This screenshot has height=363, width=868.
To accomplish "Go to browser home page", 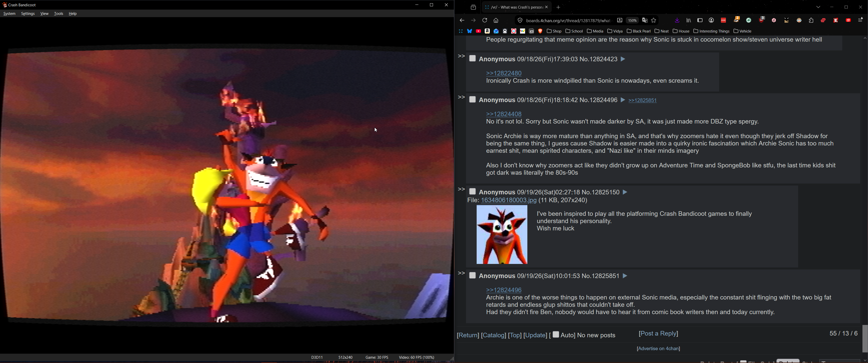I will coord(496,20).
